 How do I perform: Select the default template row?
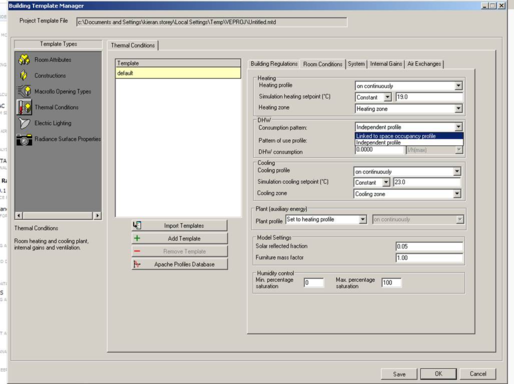coord(178,73)
